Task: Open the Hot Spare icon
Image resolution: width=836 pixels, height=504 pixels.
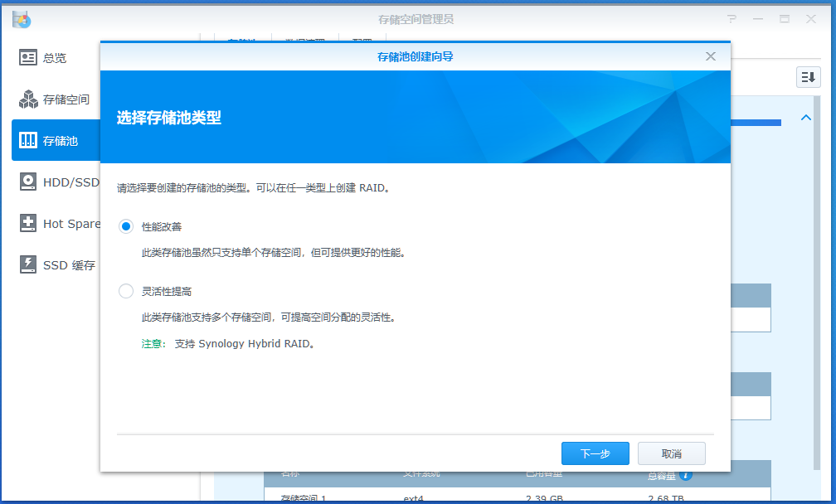Action: click(x=27, y=223)
